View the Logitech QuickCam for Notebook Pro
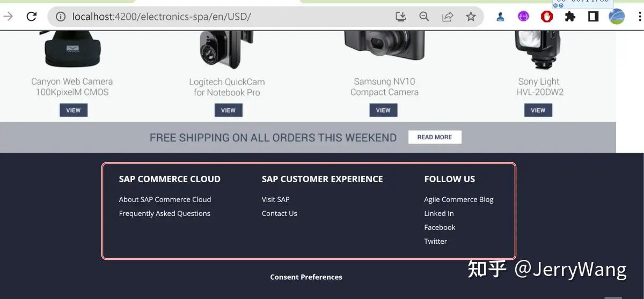 (229, 110)
